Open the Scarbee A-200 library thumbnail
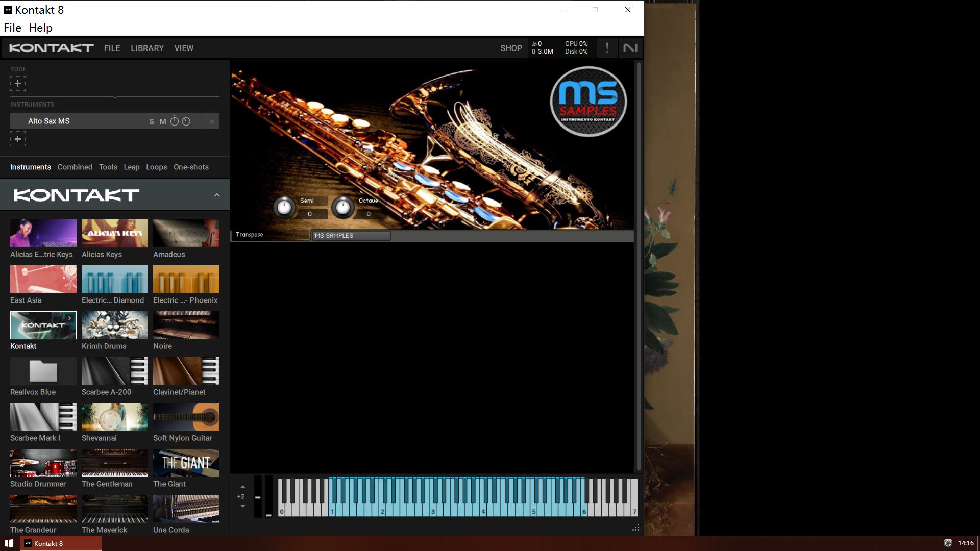The height and width of the screenshot is (551, 980). pos(115,371)
